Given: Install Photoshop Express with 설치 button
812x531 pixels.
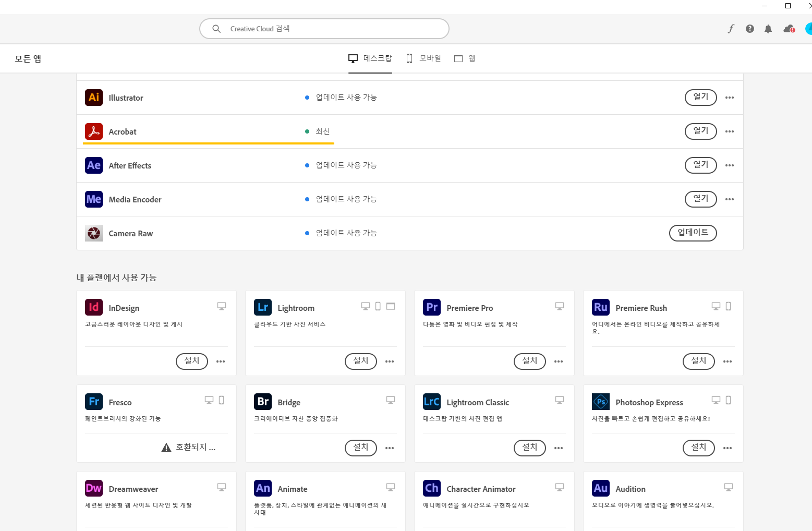Looking at the screenshot, I should click(x=699, y=448).
